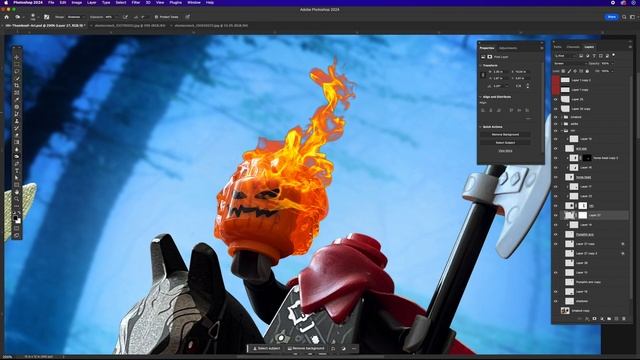Click the Home icon in options bar

(6, 17)
